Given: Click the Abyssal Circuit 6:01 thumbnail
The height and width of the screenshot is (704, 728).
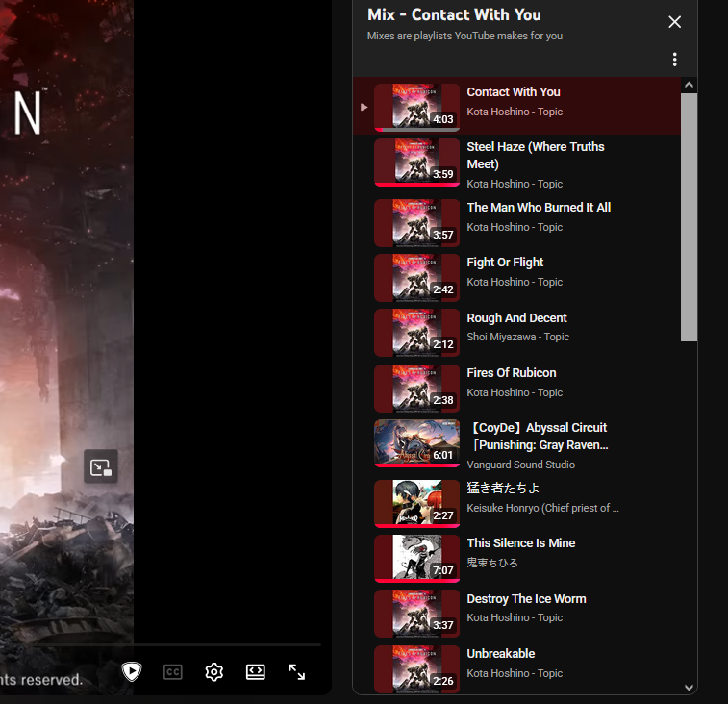Looking at the screenshot, I should click(x=417, y=443).
